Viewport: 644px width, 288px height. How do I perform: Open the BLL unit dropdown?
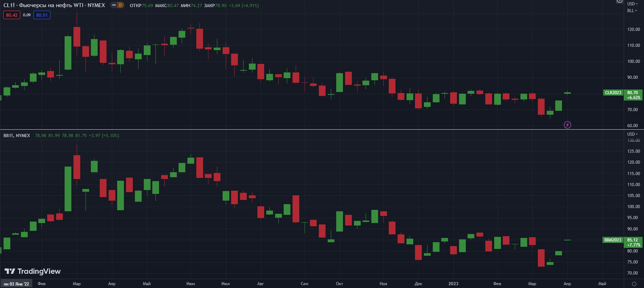coord(632,11)
